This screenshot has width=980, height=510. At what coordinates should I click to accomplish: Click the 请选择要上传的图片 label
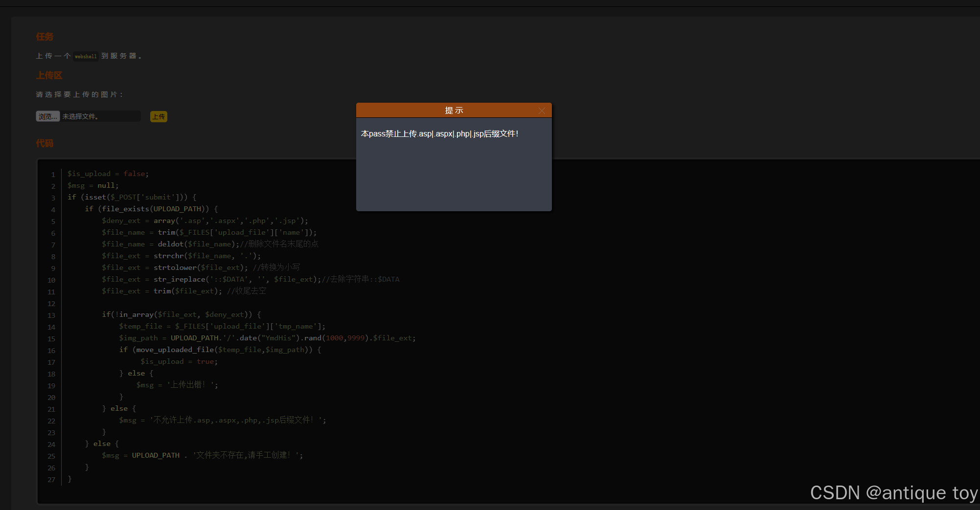[x=80, y=94]
